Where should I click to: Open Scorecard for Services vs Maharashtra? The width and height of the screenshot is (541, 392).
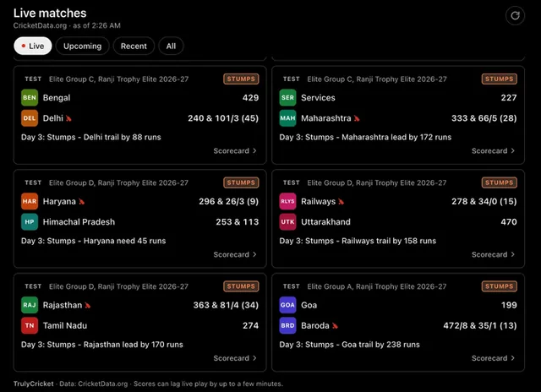493,150
